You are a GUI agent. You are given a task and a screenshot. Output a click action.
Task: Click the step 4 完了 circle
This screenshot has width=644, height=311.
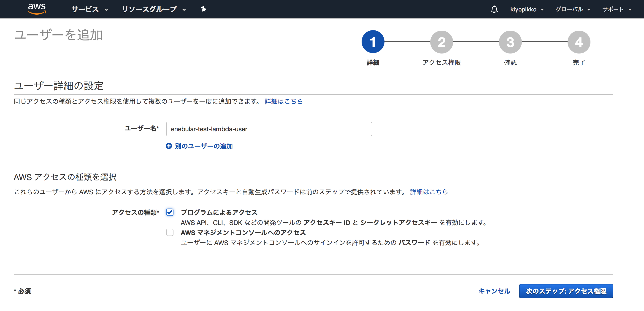pos(579,42)
